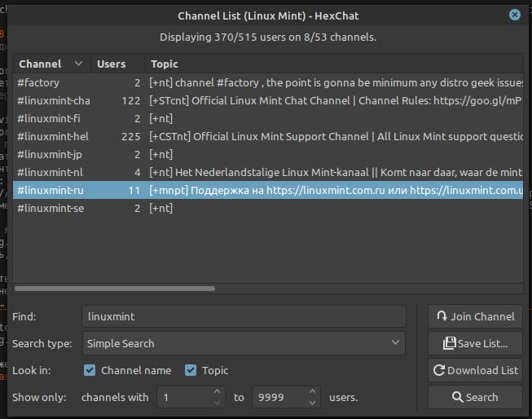532x419 pixels.
Task: Click the horizontal scrollbar of channel list
Action: pyautogui.click(x=115, y=289)
